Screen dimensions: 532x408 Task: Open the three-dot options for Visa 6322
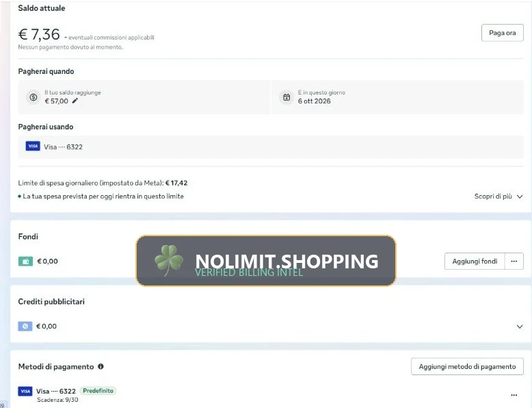[x=514, y=395]
